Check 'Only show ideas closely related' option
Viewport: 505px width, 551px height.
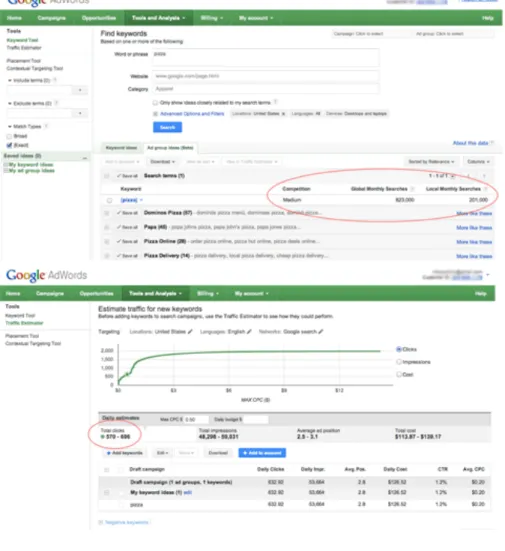[x=155, y=103]
